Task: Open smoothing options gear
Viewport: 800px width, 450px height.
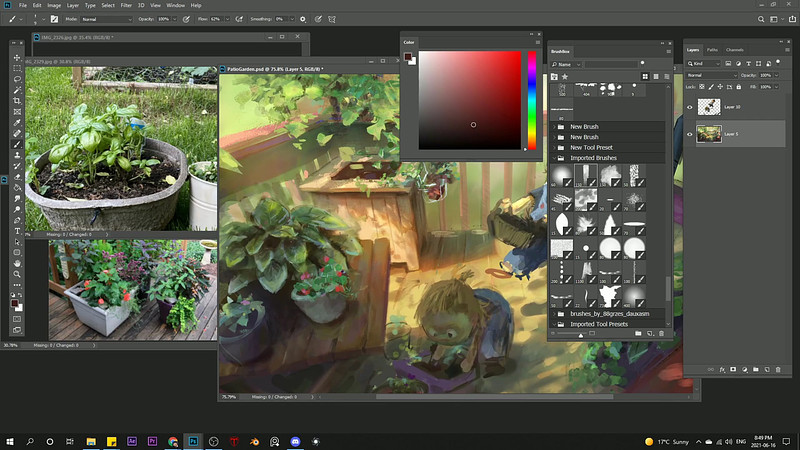Action: click(303, 19)
